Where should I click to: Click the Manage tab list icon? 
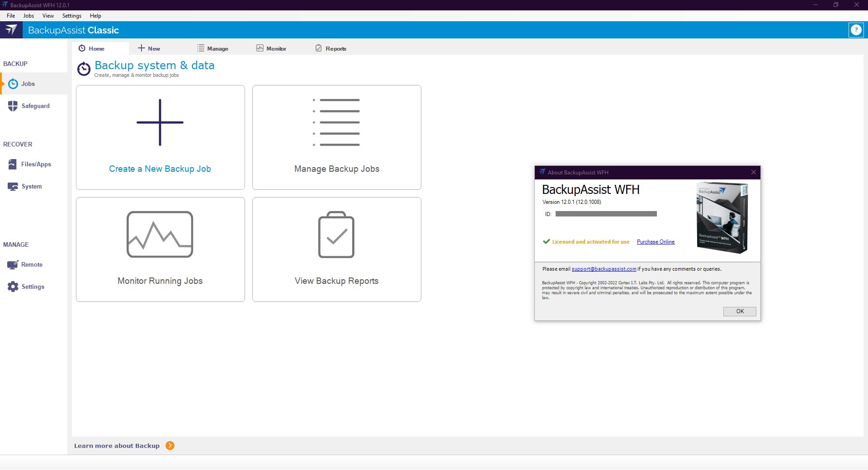(x=201, y=48)
